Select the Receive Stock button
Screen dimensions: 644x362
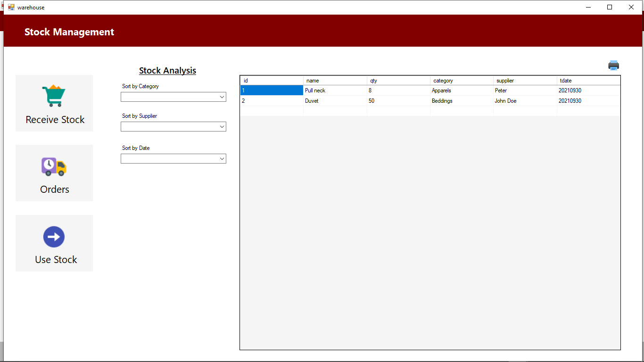point(54,103)
